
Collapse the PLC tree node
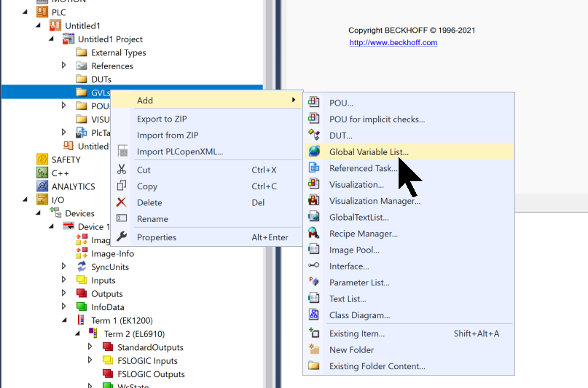click(x=25, y=12)
